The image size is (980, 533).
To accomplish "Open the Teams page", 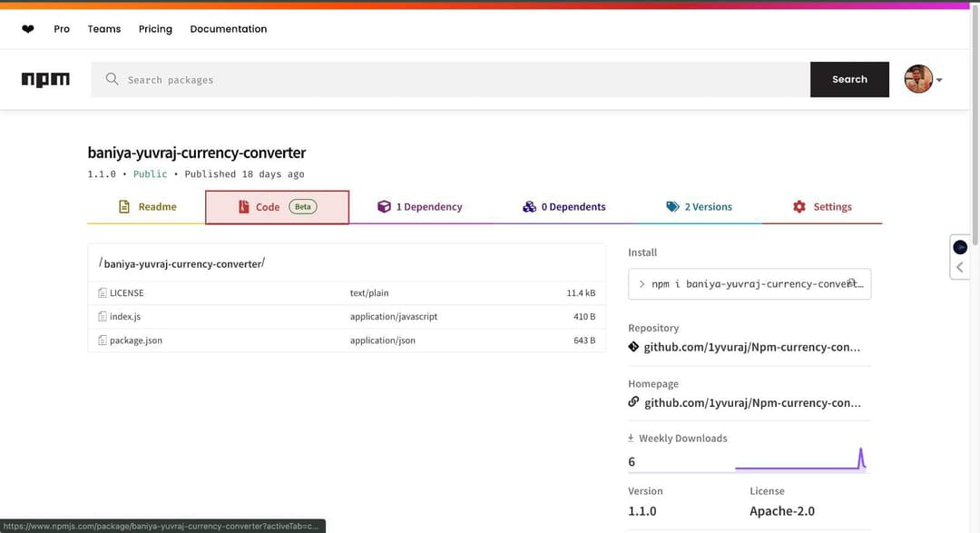I will pos(103,29).
